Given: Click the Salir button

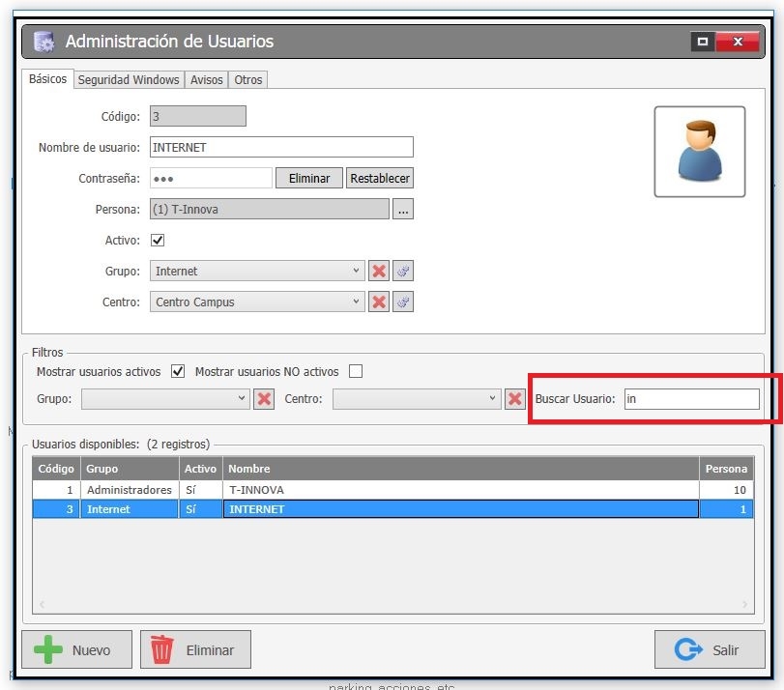Looking at the screenshot, I should (x=710, y=650).
